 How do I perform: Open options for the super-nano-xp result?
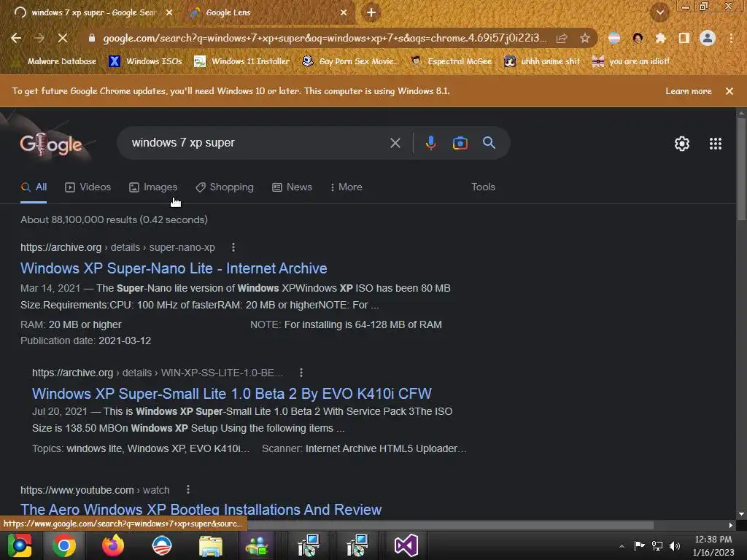coord(233,248)
